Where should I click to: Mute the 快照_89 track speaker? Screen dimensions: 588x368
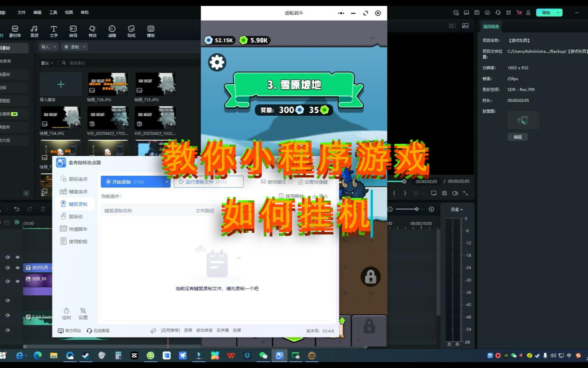7,282
